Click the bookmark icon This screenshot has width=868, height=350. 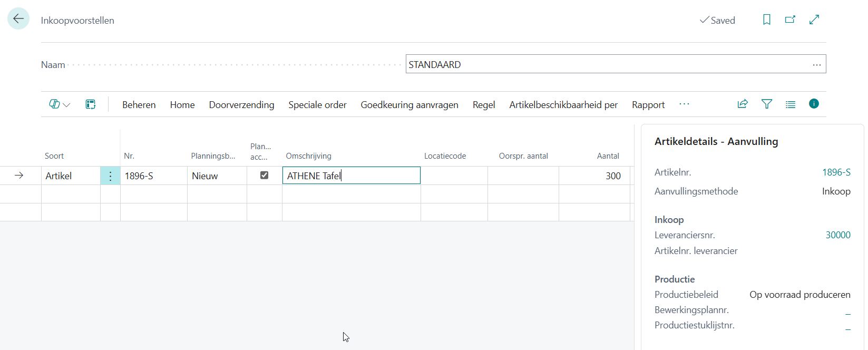[x=767, y=20]
